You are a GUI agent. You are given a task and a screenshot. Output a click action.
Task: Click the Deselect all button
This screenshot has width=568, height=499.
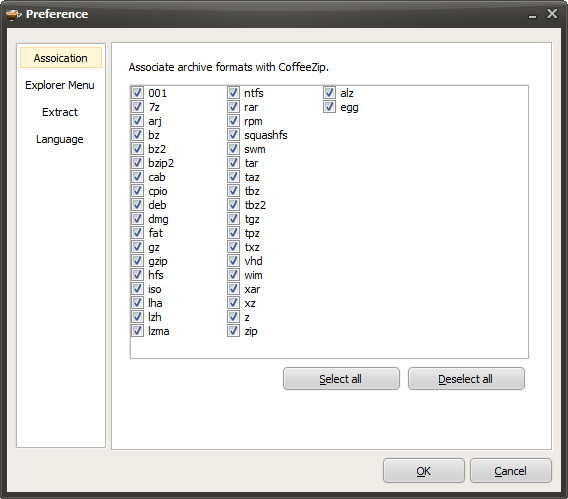tap(466, 379)
